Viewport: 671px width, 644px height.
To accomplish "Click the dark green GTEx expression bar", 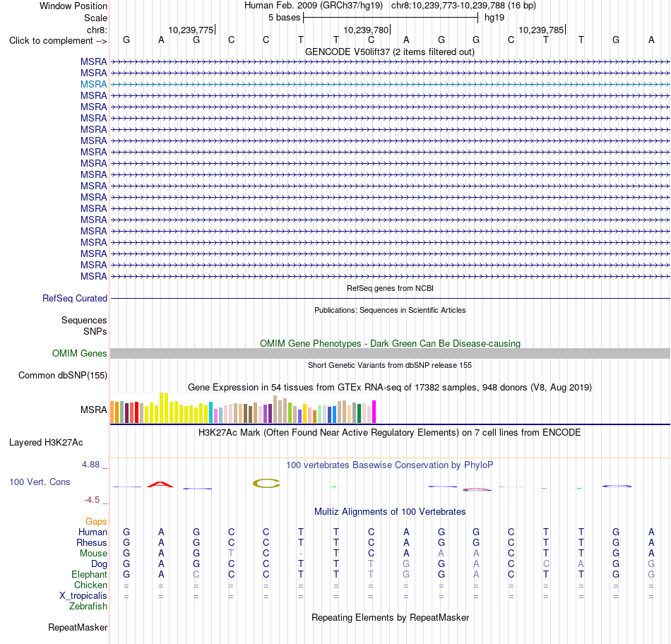I will pyautogui.click(x=359, y=413).
